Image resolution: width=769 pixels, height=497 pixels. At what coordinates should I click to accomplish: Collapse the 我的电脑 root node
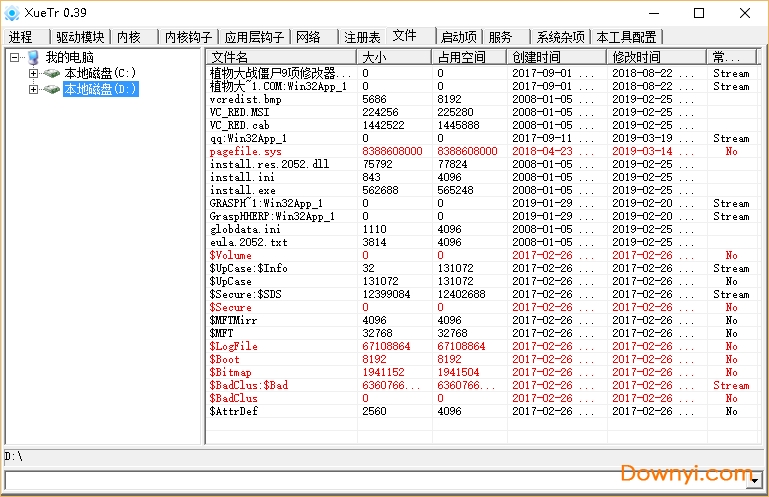point(15,58)
